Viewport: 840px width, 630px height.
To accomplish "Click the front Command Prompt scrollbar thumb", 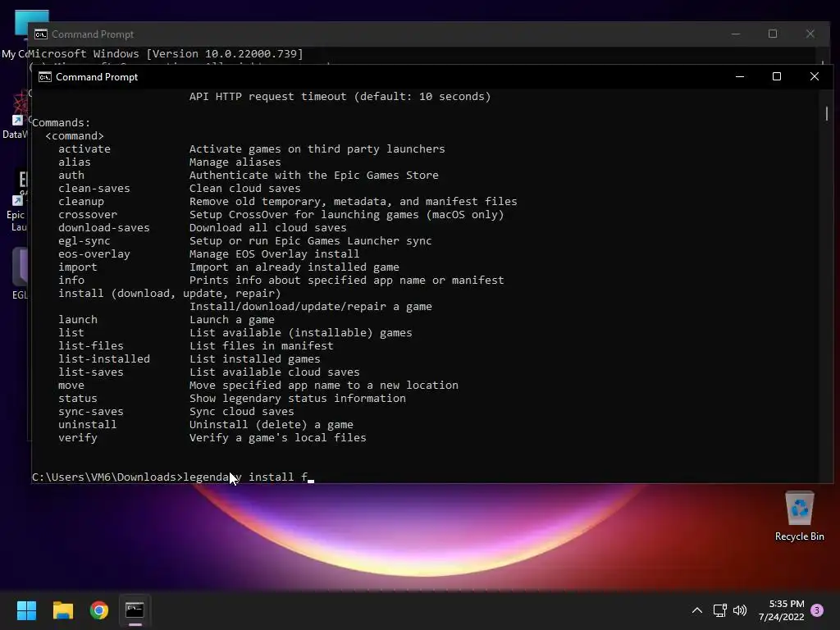I will point(827,113).
